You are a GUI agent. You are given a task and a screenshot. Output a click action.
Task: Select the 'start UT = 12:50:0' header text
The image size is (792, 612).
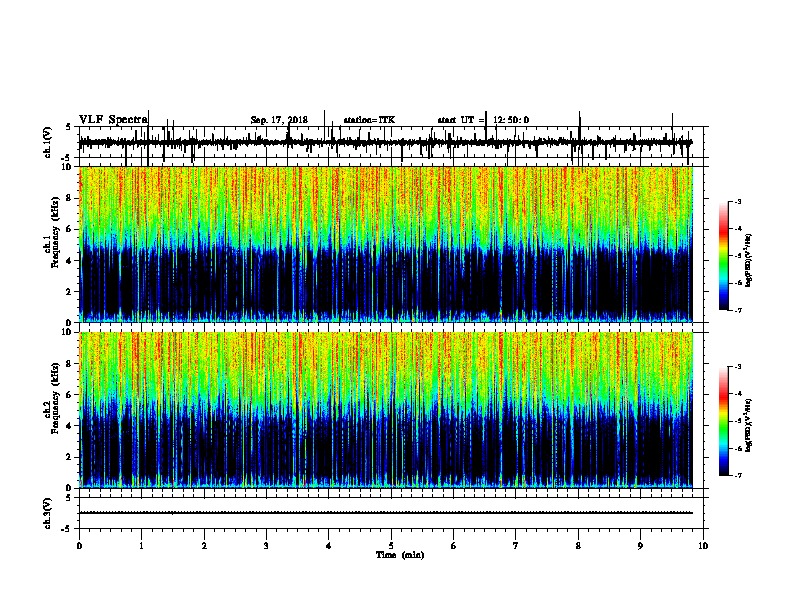(x=483, y=120)
